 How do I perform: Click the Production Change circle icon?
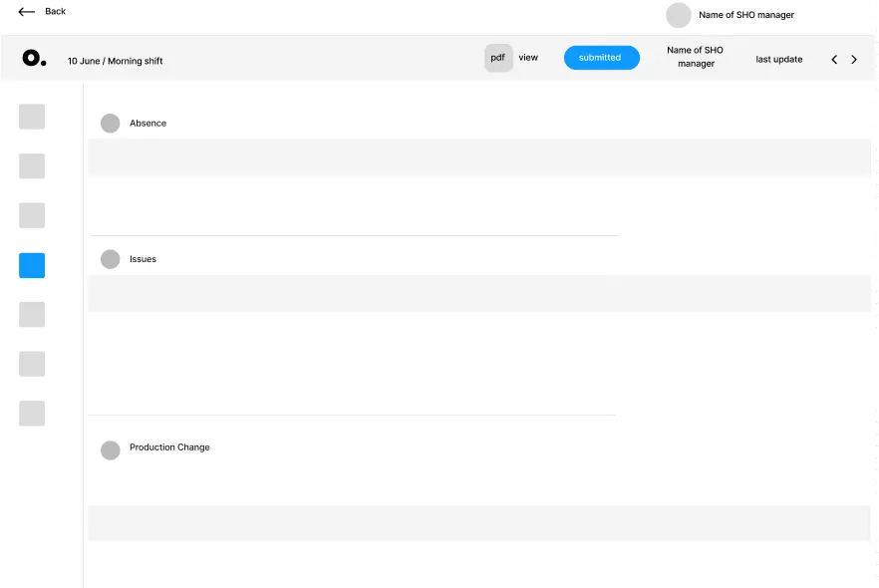[111, 450]
